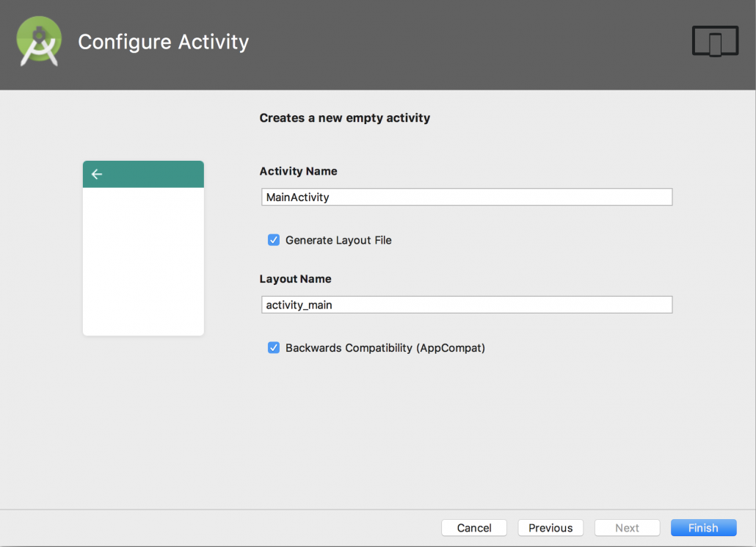Click the 'Layout Name' label

coord(295,279)
